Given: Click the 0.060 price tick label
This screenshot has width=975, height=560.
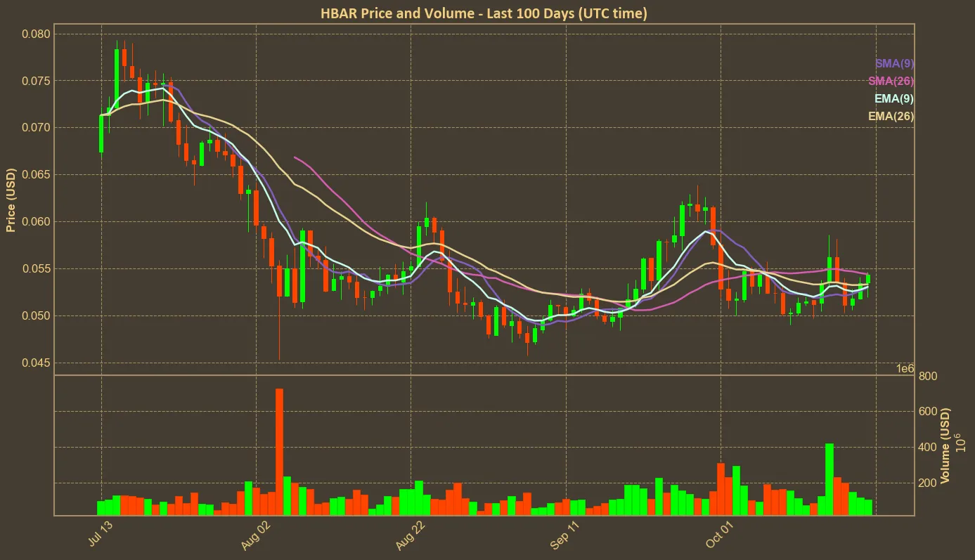Looking at the screenshot, I should [35, 222].
